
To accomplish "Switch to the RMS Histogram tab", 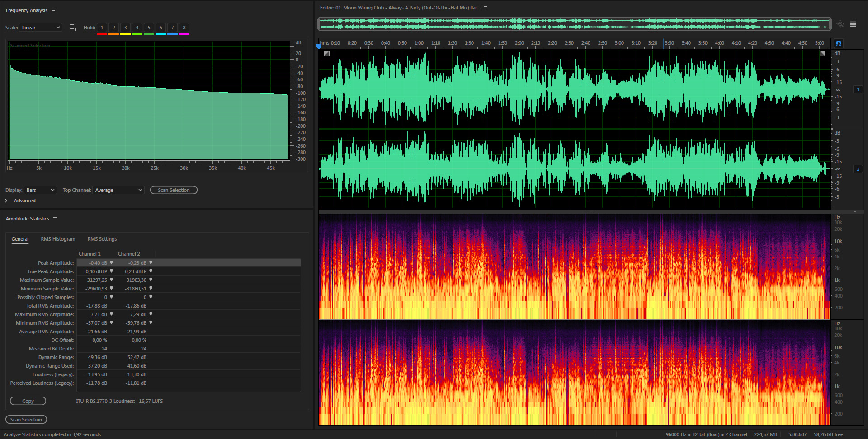I will (x=58, y=239).
